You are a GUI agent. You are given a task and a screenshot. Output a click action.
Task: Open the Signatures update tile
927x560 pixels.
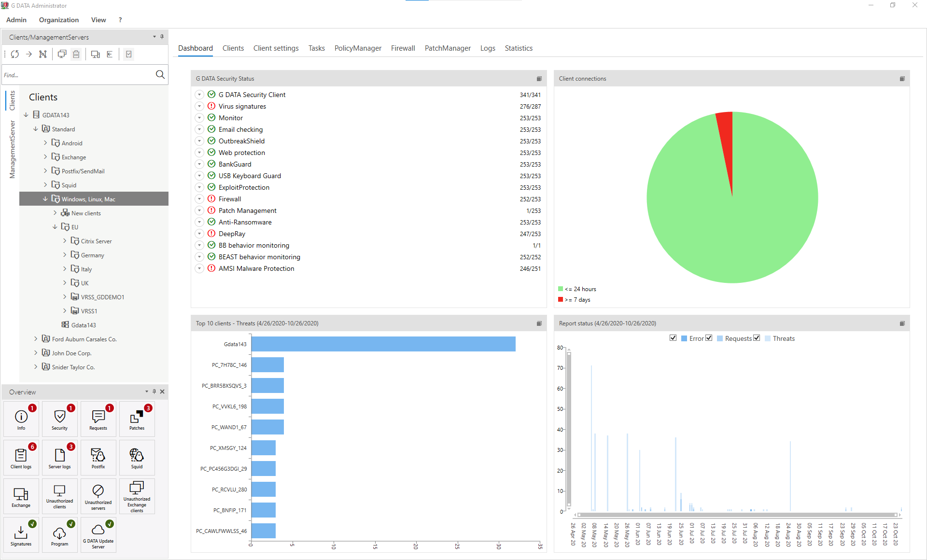pos(21,535)
